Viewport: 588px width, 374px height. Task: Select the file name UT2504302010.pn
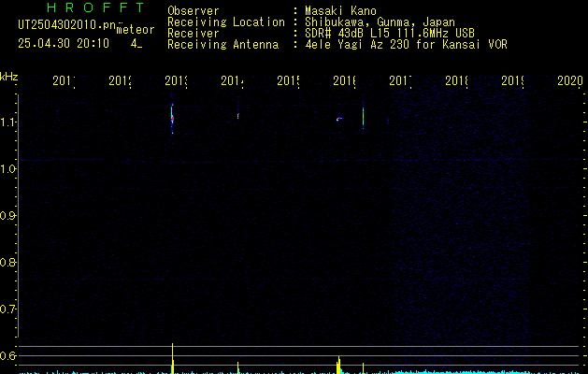coord(67,25)
